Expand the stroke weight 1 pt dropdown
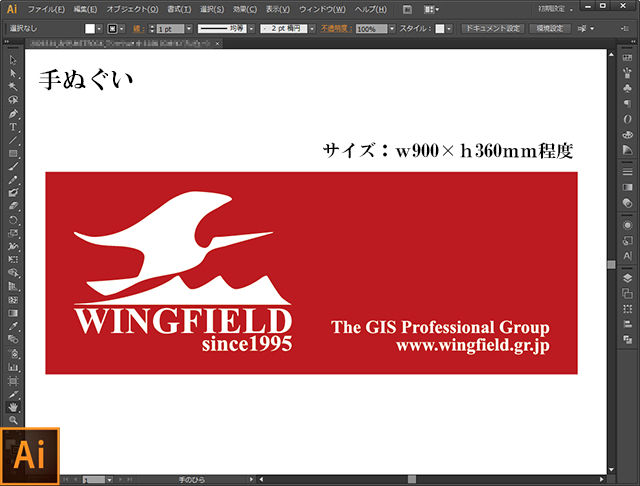The height and width of the screenshot is (486, 640). coord(189,29)
